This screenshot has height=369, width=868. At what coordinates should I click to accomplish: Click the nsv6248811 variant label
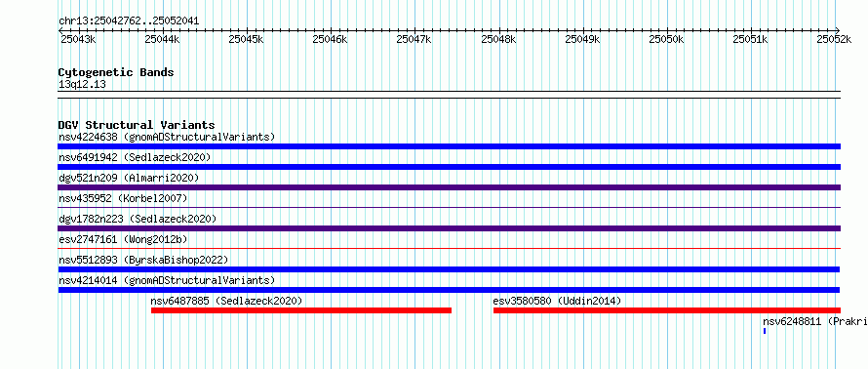click(x=815, y=321)
